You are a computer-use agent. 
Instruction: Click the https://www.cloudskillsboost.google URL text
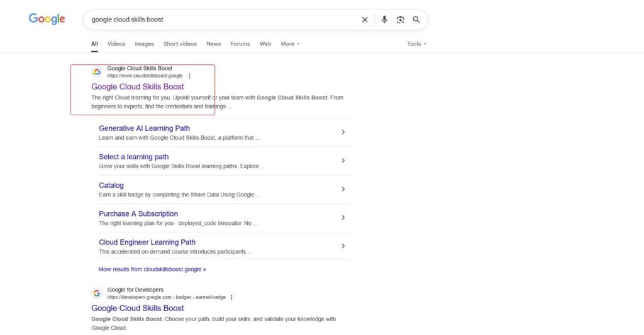coord(145,76)
